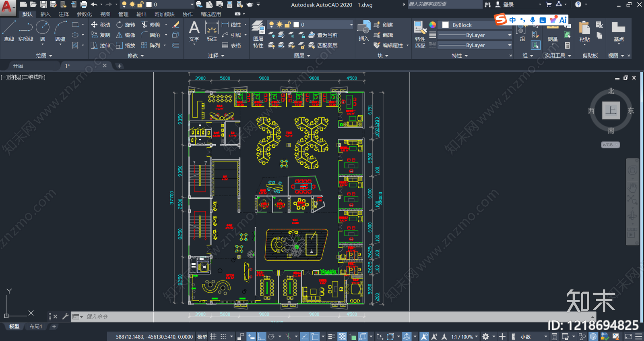Select the Line (直线) draw tool
Screen dimensions: 644x341
coord(9,31)
